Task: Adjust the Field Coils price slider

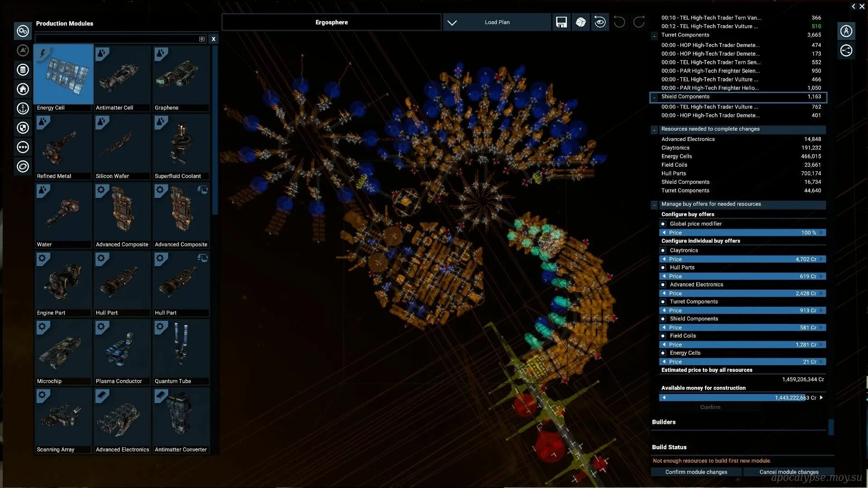Action: (742, 345)
